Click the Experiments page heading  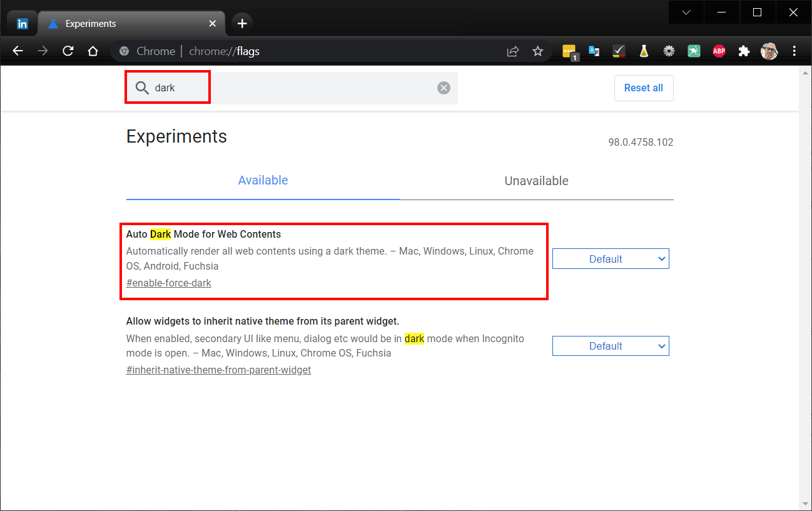pos(176,136)
